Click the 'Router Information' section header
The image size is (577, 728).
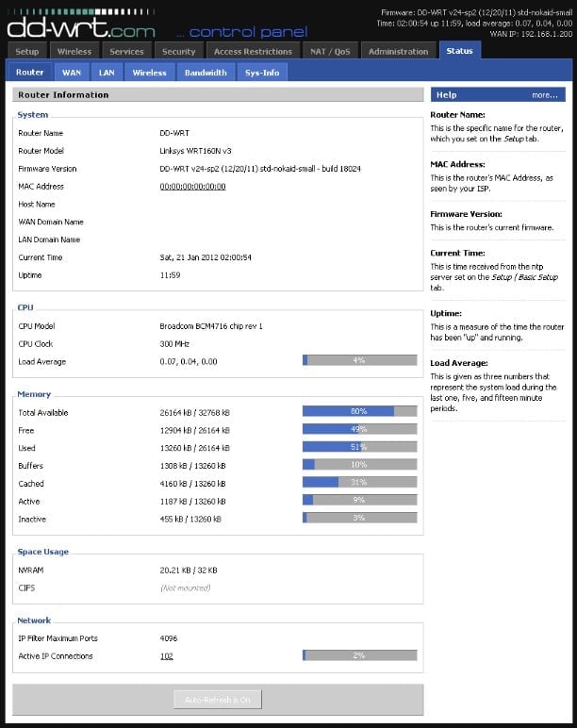tap(218, 94)
